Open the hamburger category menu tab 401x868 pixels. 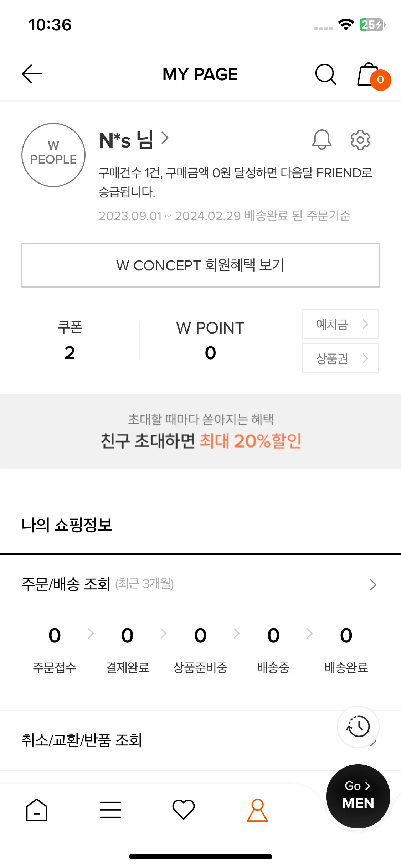[x=110, y=810]
